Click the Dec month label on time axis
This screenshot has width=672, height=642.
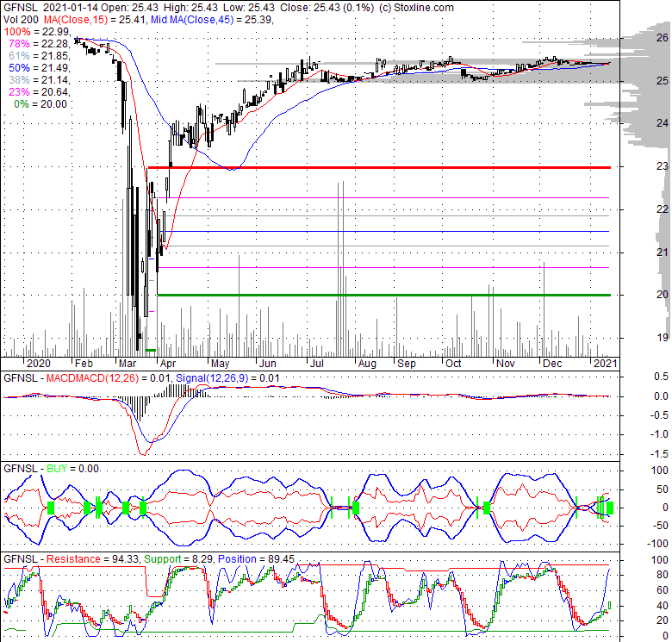552,364
